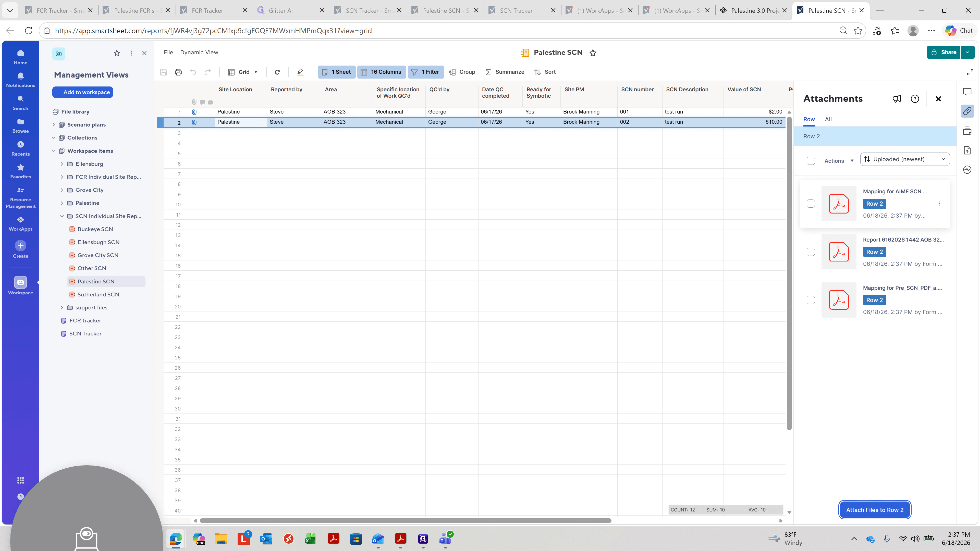Open the 1 Filter button
The height and width of the screenshot is (551, 980).
coord(425,72)
